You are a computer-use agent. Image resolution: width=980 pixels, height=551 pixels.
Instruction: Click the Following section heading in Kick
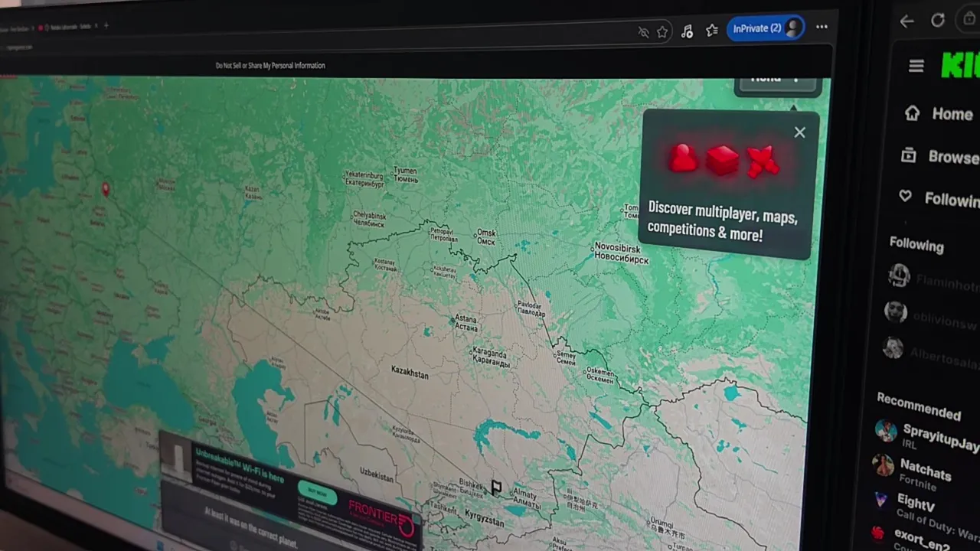(916, 244)
